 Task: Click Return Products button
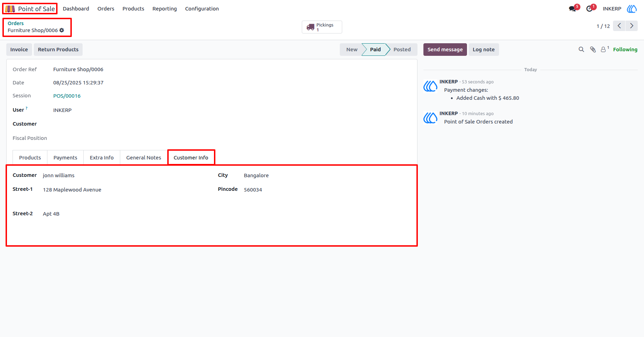[x=58, y=50]
